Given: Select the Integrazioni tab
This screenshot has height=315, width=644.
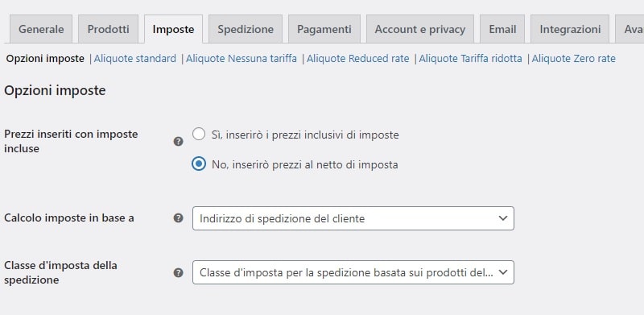Looking at the screenshot, I should [570, 29].
